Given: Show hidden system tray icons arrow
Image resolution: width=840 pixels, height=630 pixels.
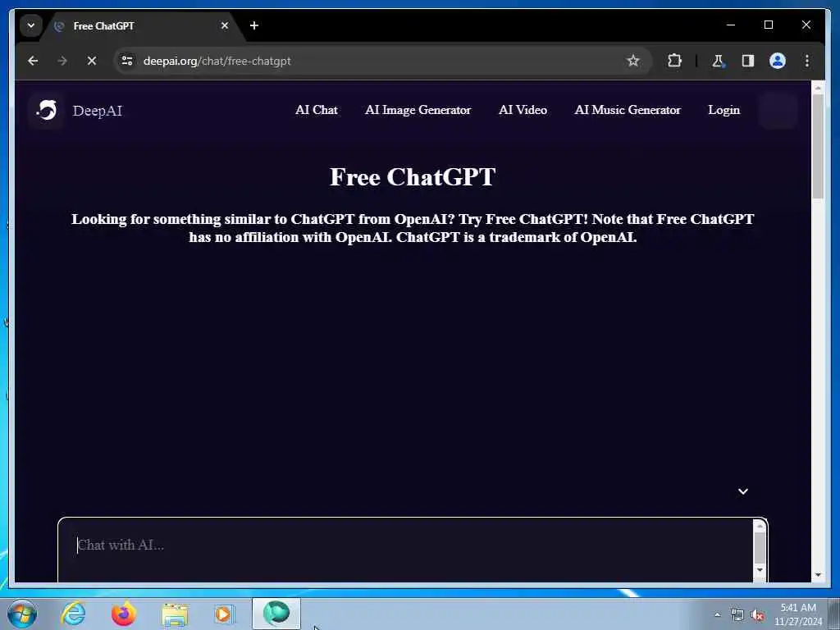Looking at the screenshot, I should [717, 615].
